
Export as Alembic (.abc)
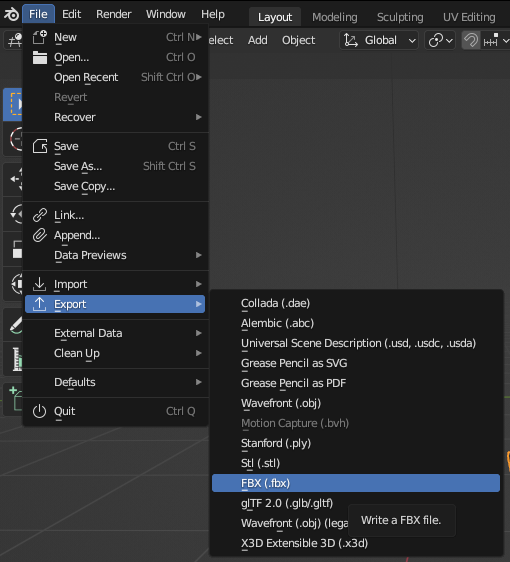click(x=356, y=323)
